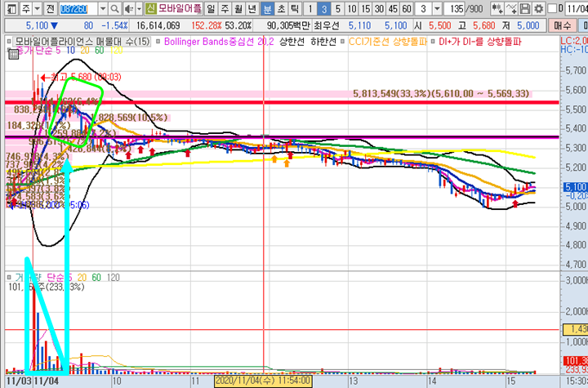Open the 주 stock type dropdown arrow
Image resolution: width=588 pixels, height=388 pixels.
pyautogui.click(x=37, y=8)
